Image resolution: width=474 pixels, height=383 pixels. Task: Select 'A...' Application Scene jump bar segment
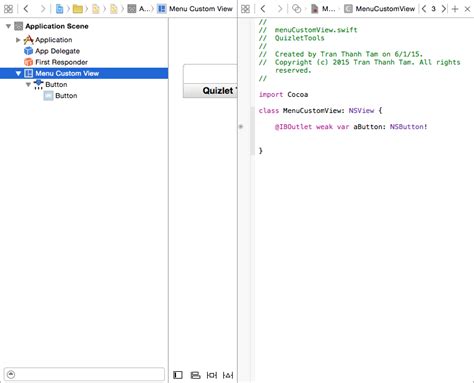point(139,9)
